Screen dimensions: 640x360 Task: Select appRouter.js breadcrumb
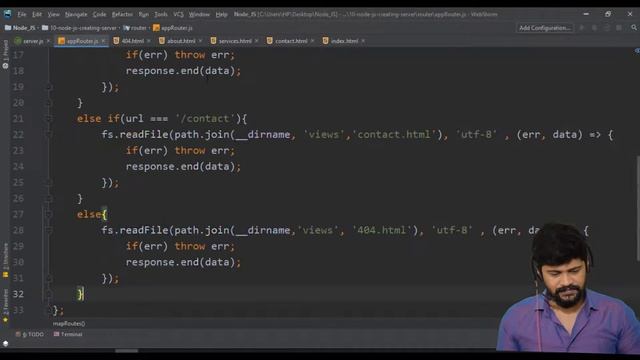173,28
